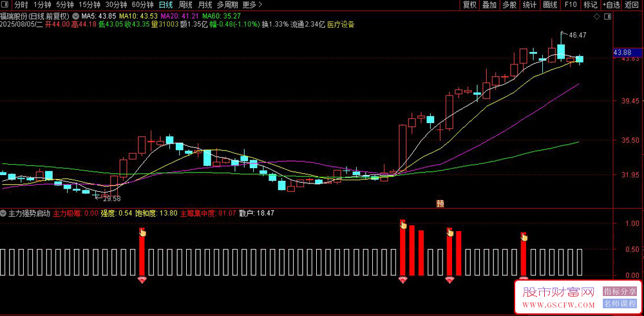Click the 39.45 price axis label
This screenshot has height=316, width=644.
coord(630,101)
